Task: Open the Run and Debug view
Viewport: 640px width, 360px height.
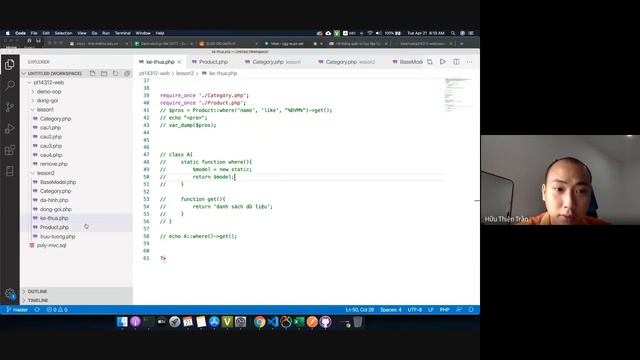Action: (10, 129)
